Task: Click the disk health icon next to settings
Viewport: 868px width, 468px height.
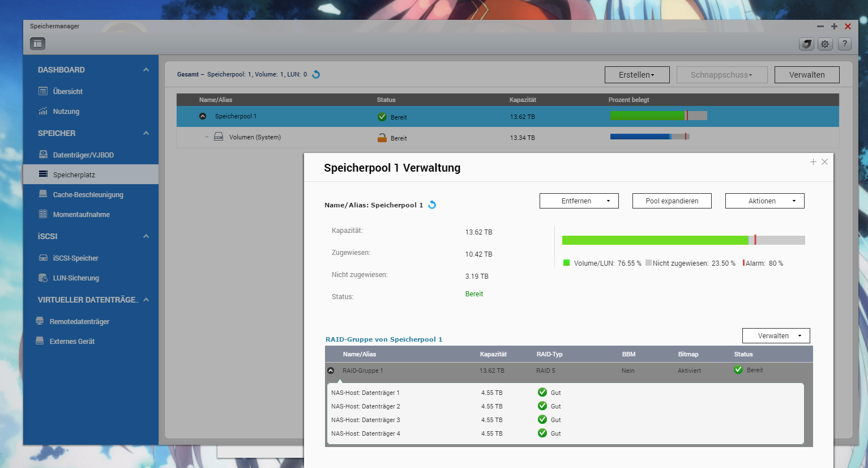Action: coord(806,44)
